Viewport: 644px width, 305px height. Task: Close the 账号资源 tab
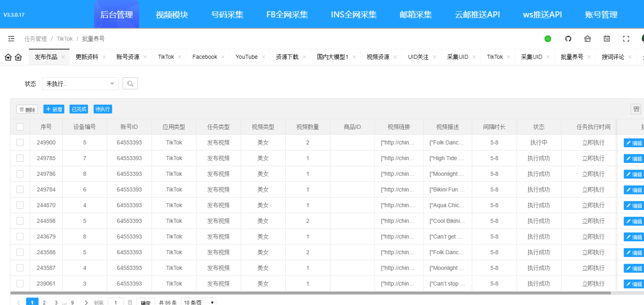(x=145, y=57)
